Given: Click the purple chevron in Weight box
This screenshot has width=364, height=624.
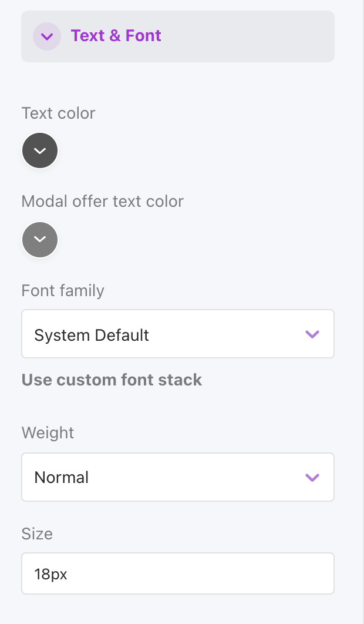Looking at the screenshot, I should tap(312, 477).
